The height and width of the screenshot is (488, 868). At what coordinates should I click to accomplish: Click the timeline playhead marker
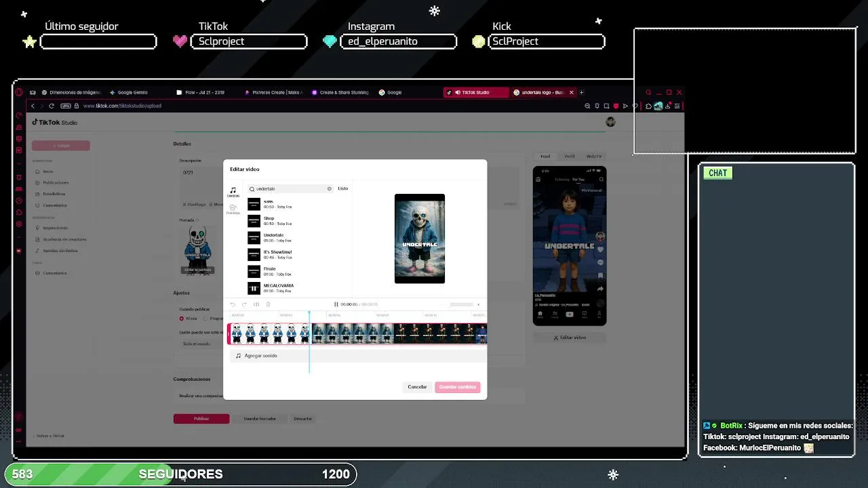click(309, 313)
